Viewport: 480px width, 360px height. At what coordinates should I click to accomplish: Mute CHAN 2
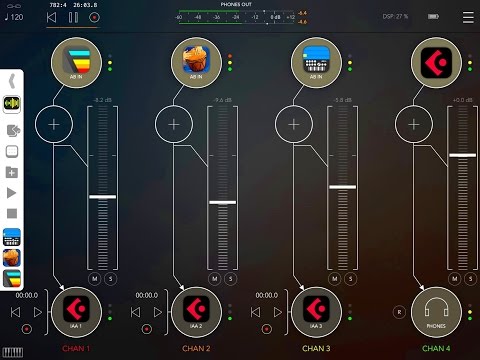point(215,279)
